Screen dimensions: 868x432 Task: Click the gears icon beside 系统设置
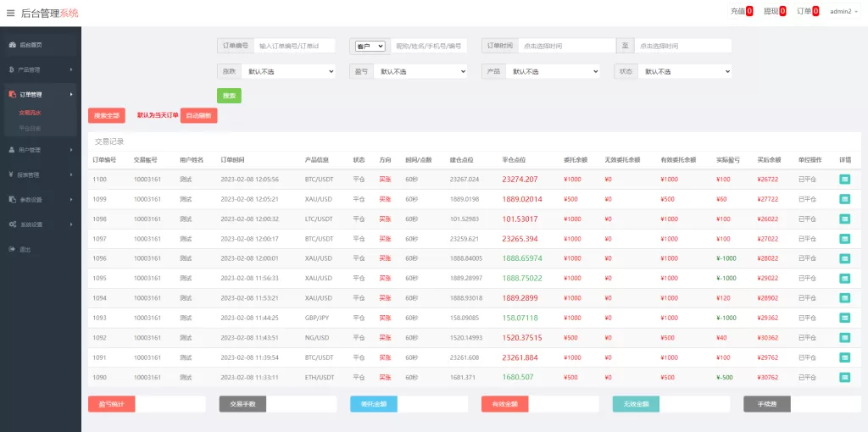point(12,224)
